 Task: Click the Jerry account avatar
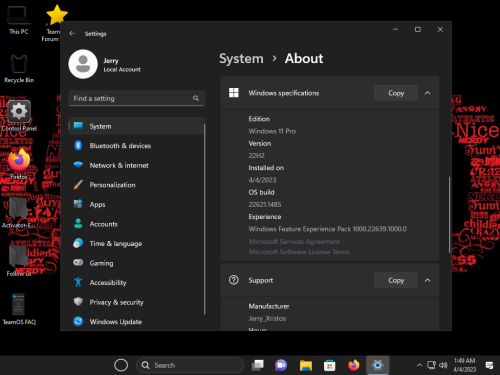coord(83,64)
